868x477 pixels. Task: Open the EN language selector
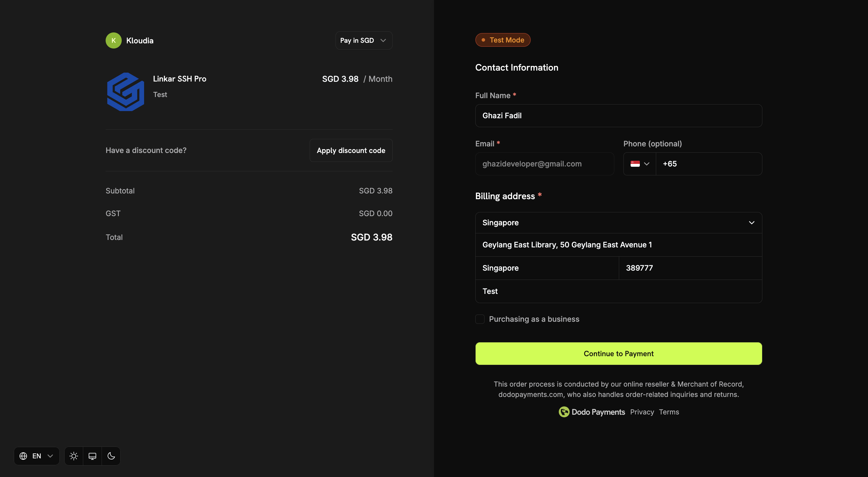36,456
